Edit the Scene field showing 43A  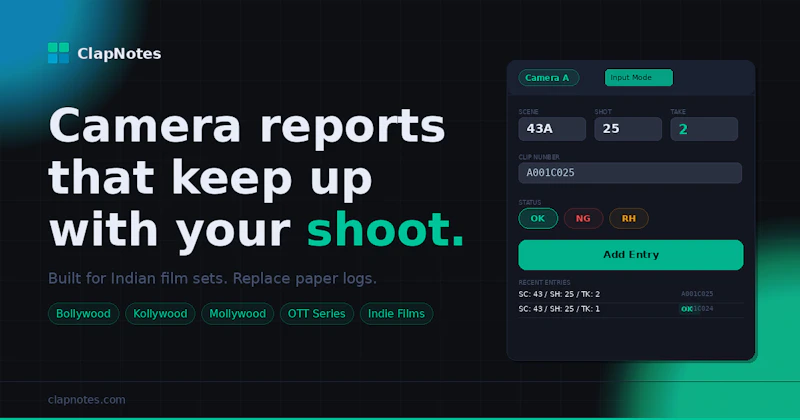tap(552, 129)
